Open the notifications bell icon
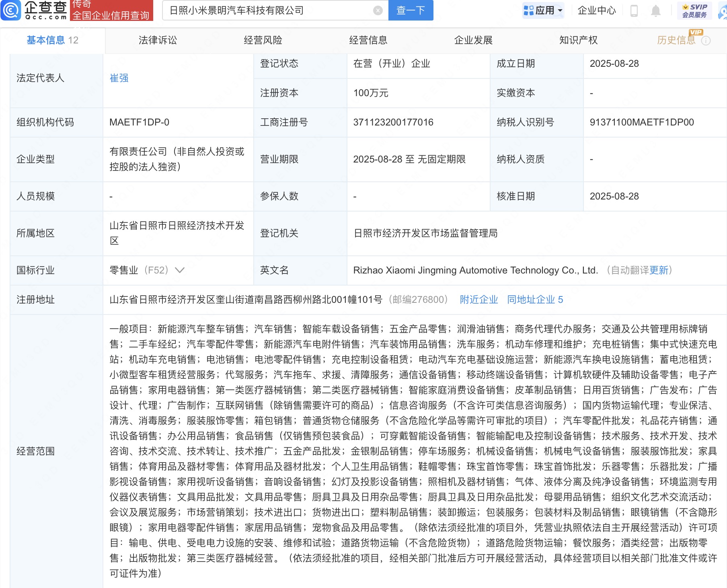Image resolution: width=727 pixels, height=588 pixels. 655,11
